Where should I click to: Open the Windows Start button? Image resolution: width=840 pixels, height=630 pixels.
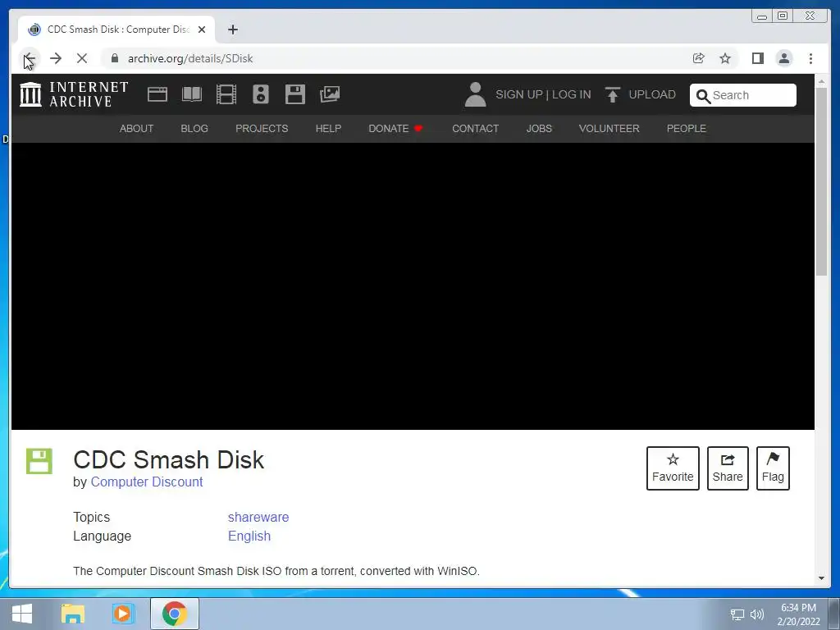point(22,614)
